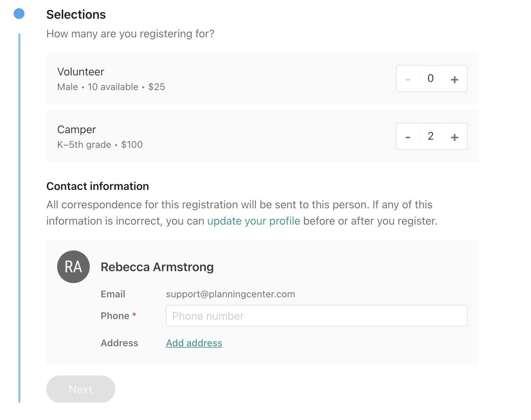Remove one Camper with minus button
Image resolution: width=531 pixels, height=420 pixels.
(x=408, y=137)
